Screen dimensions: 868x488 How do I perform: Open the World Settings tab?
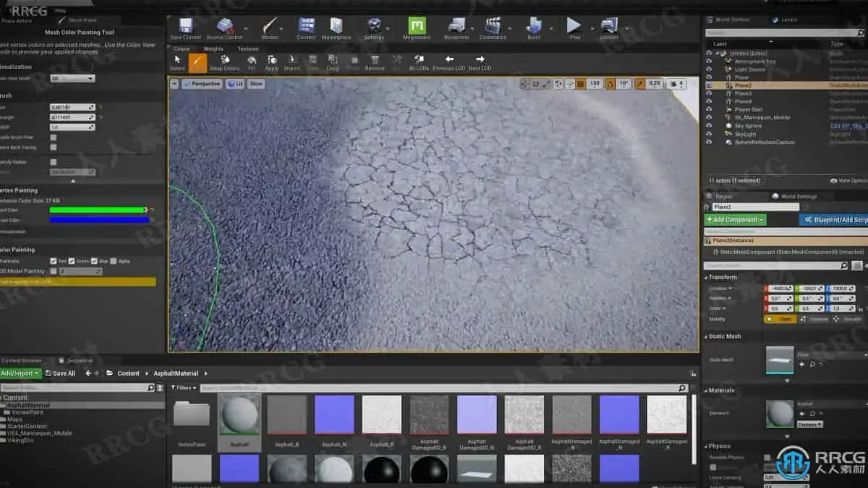point(795,196)
